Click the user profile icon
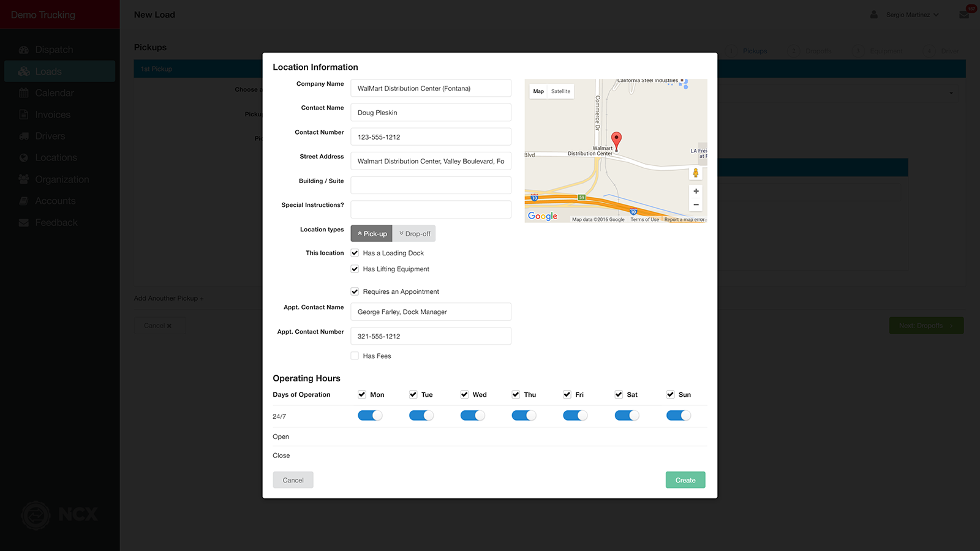The image size is (980, 551). click(x=874, y=15)
